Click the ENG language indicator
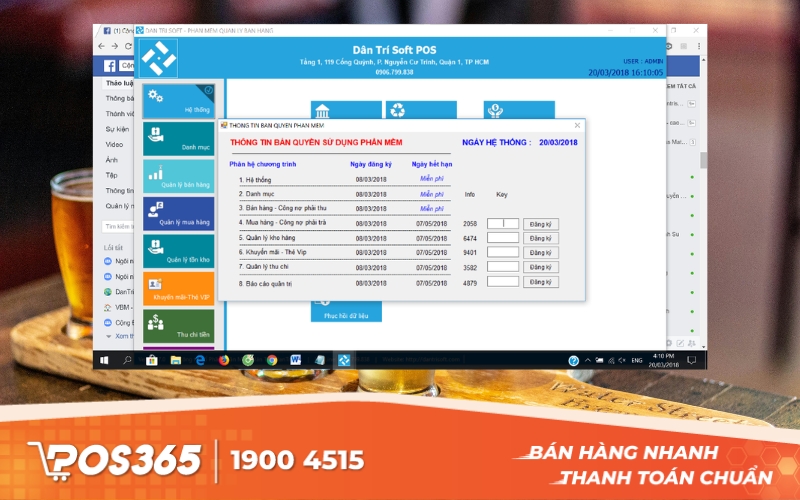This screenshot has width=800, height=500. (x=637, y=360)
